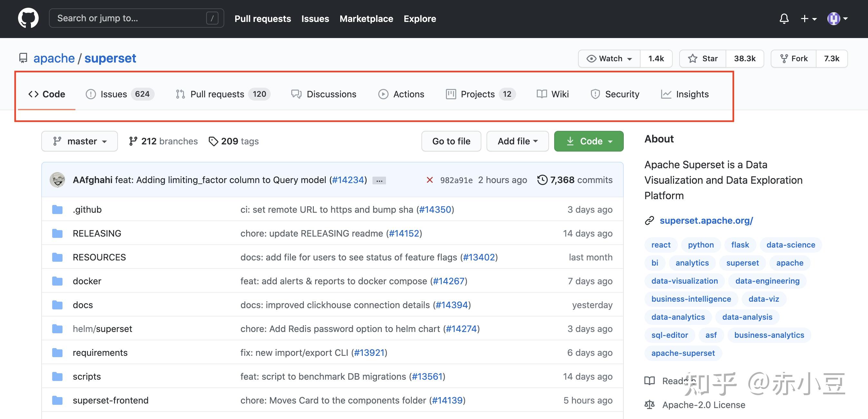
Task: Open the Watch dropdown
Action: click(609, 59)
